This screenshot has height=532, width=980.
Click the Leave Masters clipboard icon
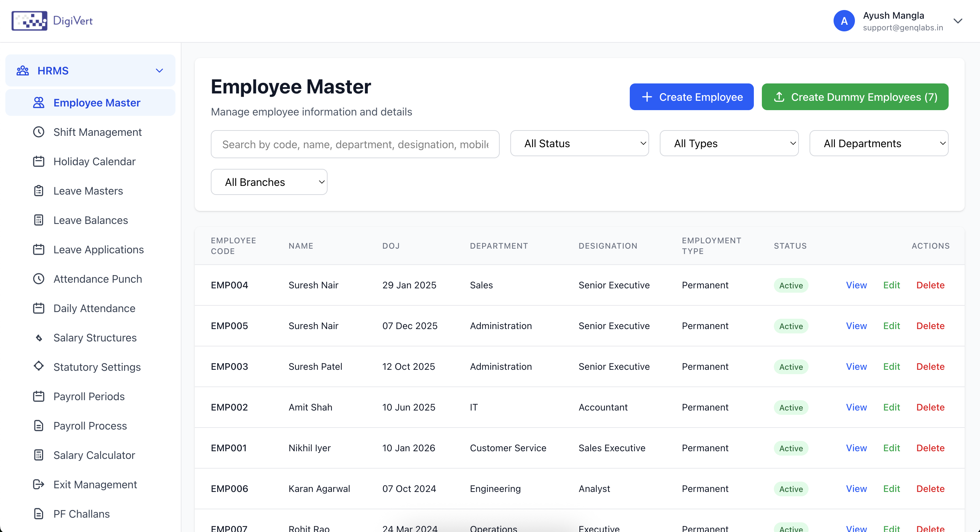click(38, 191)
